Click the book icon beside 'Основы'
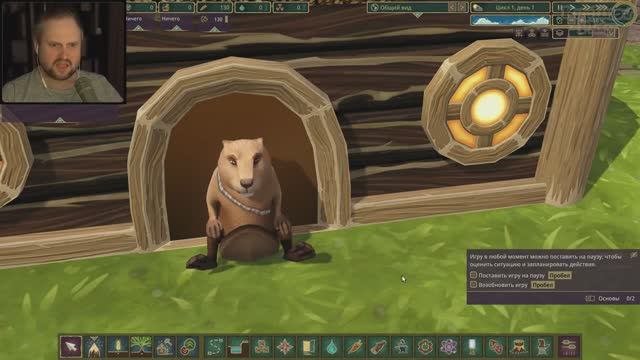Image resolution: width=640 pixels, height=360 pixels. point(590,299)
